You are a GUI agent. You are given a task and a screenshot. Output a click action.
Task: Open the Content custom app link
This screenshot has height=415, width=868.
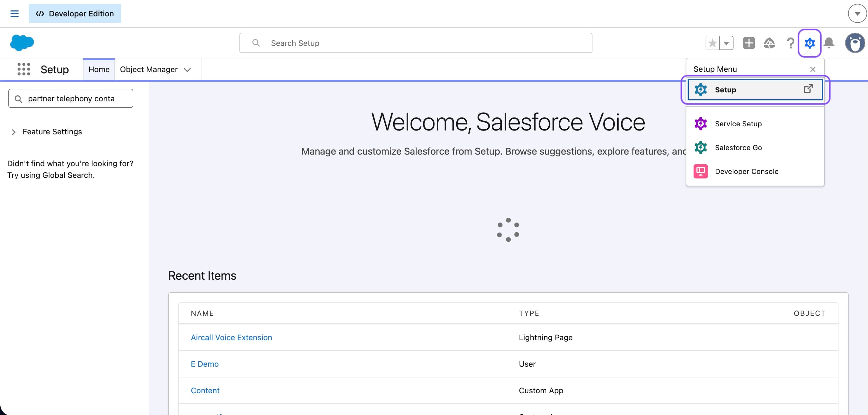coord(205,391)
